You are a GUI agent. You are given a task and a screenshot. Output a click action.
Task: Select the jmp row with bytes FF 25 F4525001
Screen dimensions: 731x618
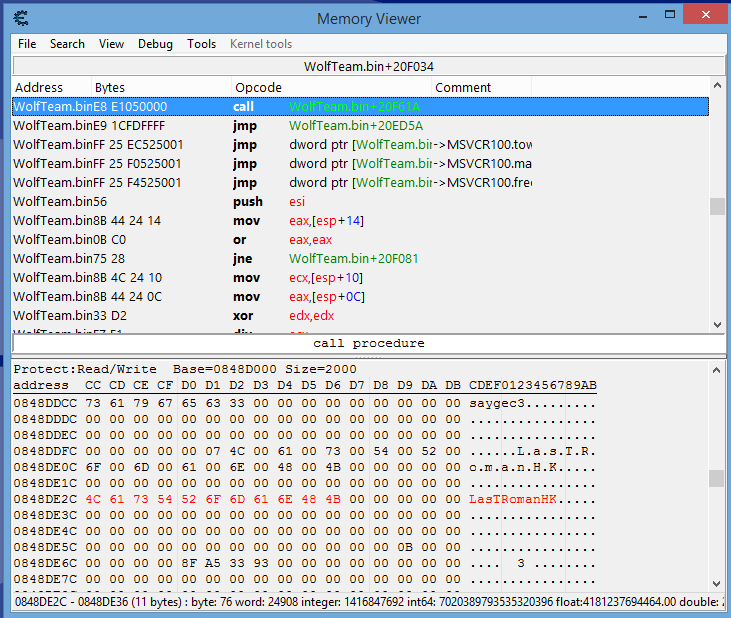pyautogui.click(x=360, y=182)
